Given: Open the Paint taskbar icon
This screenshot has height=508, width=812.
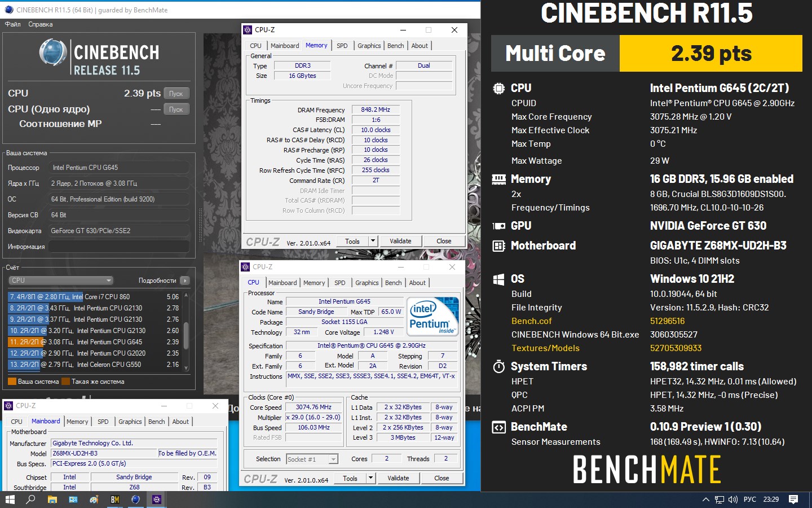Looking at the screenshot, I should (94, 500).
